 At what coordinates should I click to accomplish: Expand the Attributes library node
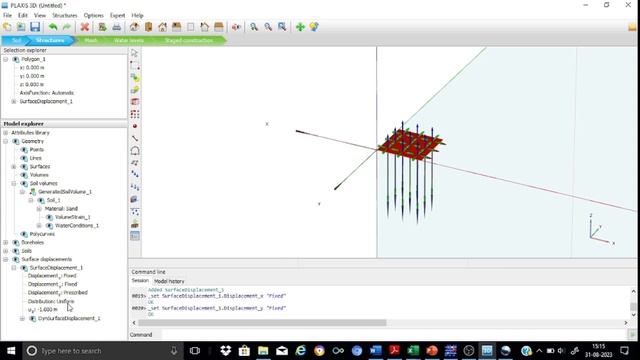[6, 133]
